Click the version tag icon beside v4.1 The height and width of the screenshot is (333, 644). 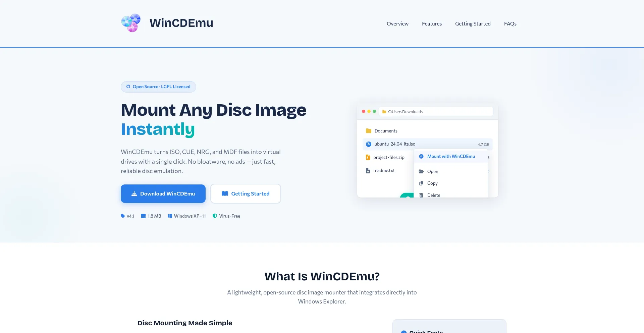[123, 216]
